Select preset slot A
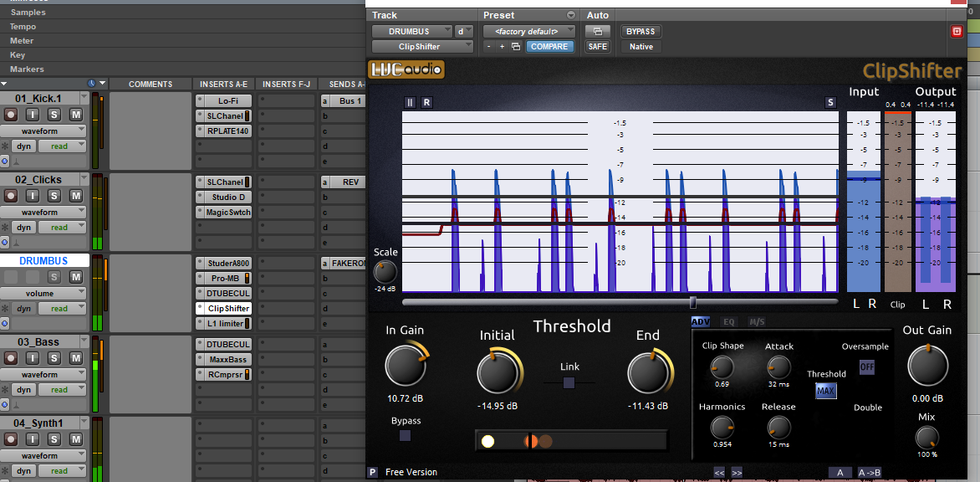This screenshot has width=980, height=482. [840, 472]
